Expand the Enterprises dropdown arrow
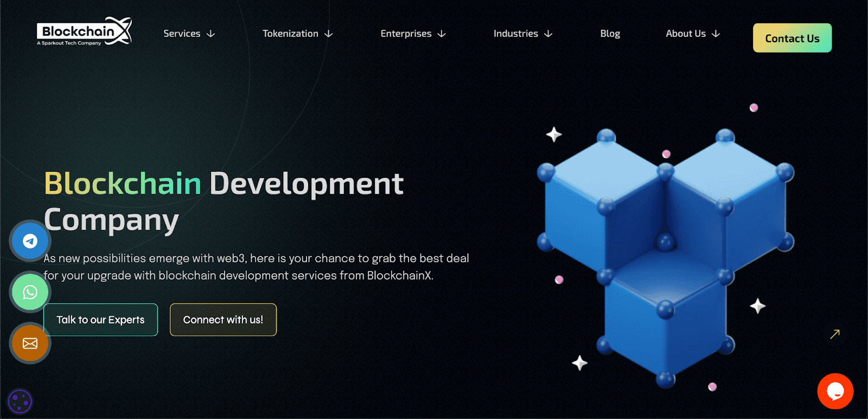868x419 pixels. 442,34
